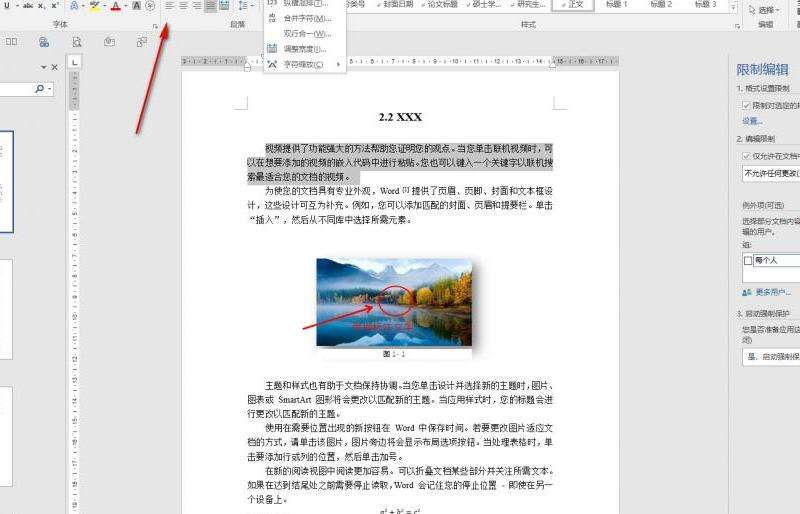The image size is (800, 514).
Task: Apply superscript formatting
Action: [55, 6]
